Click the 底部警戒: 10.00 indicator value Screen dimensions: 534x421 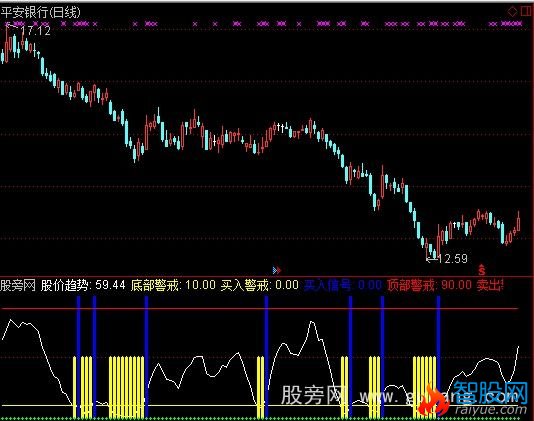pos(173,285)
